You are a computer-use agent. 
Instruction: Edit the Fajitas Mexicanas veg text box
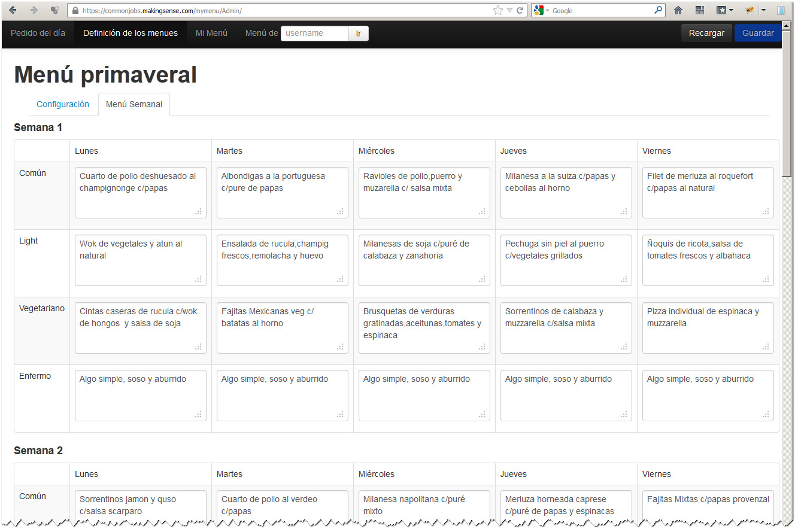click(x=282, y=328)
